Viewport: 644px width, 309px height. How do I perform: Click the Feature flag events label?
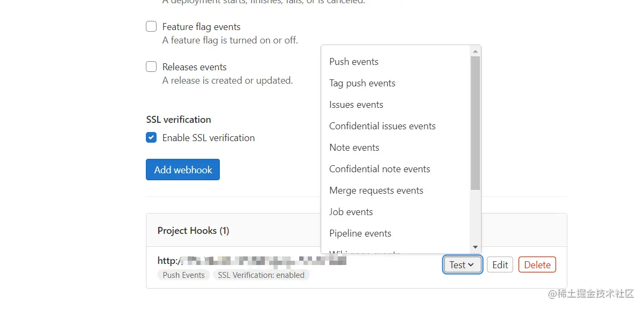pos(201,27)
